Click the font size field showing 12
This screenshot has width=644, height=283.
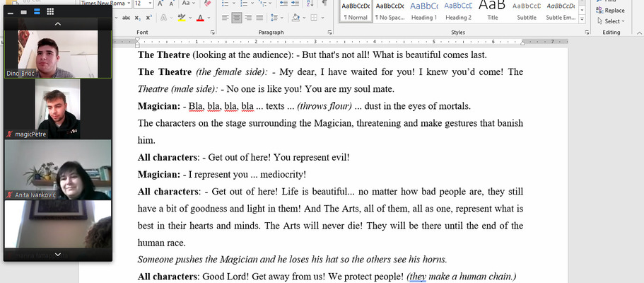pyautogui.click(x=139, y=3)
